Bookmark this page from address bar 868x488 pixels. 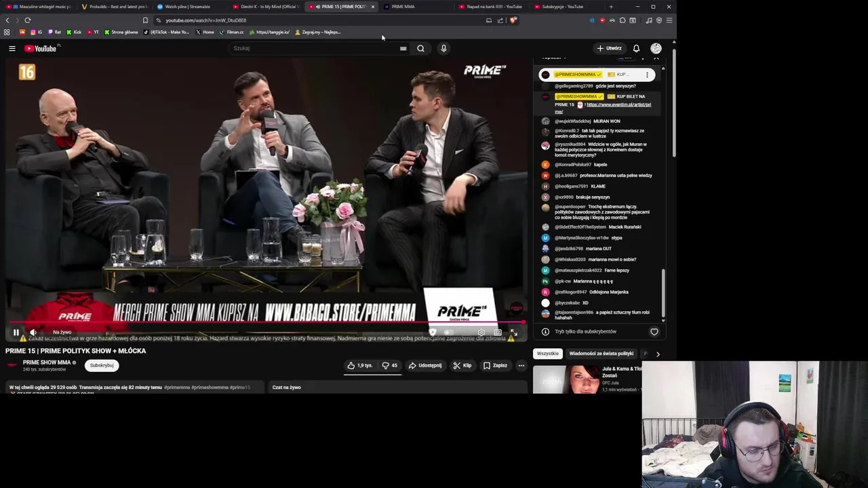[144, 20]
